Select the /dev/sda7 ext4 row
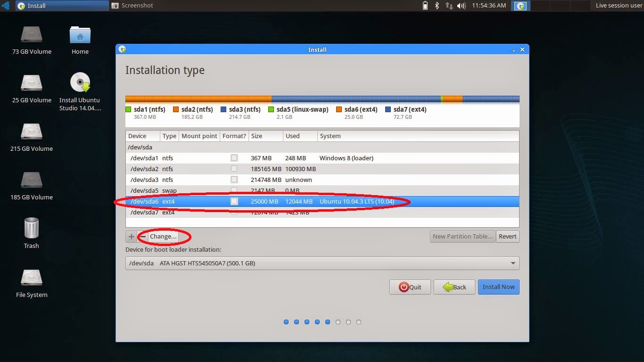Screen dimensions: 644x362 point(322,212)
